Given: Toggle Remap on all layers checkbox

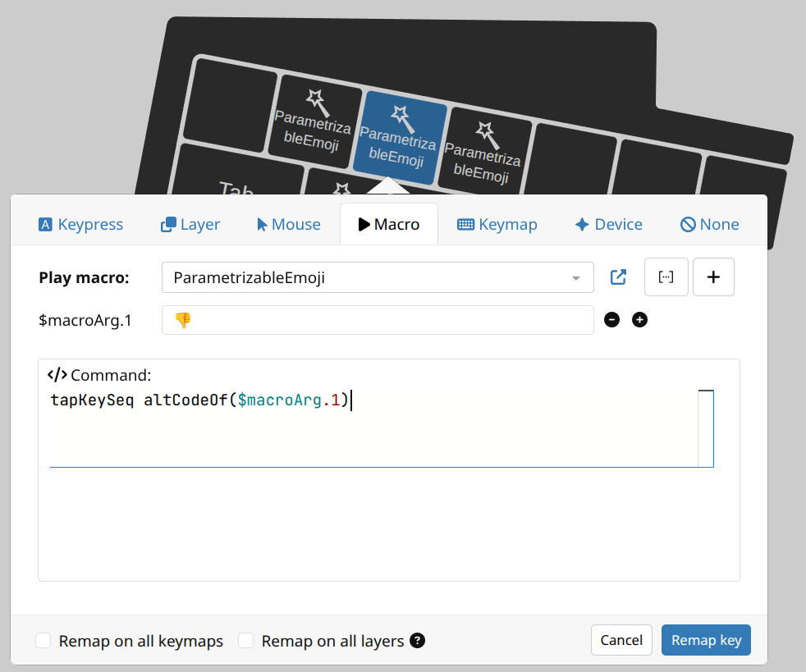Looking at the screenshot, I should (246, 641).
